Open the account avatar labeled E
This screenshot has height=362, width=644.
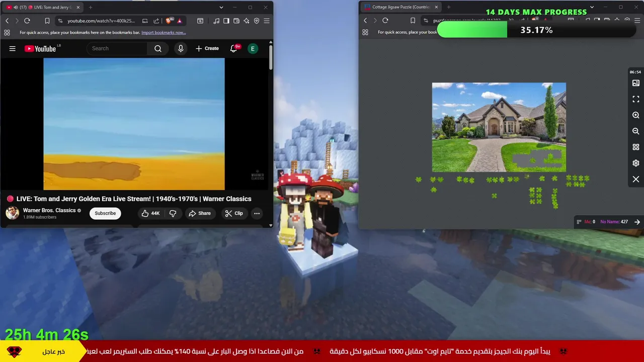[253, 49]
